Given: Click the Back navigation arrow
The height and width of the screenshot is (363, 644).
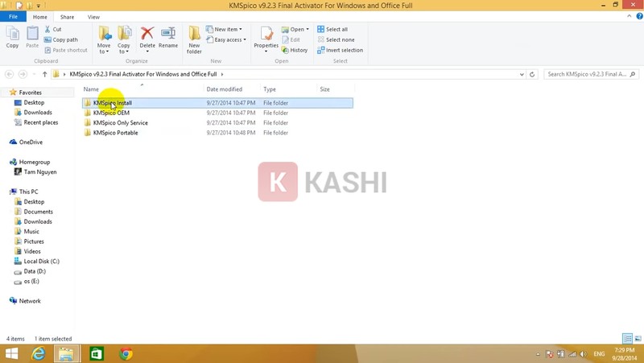Looking at the screenshot, I should pyautogui.click(x=9, y=74).
